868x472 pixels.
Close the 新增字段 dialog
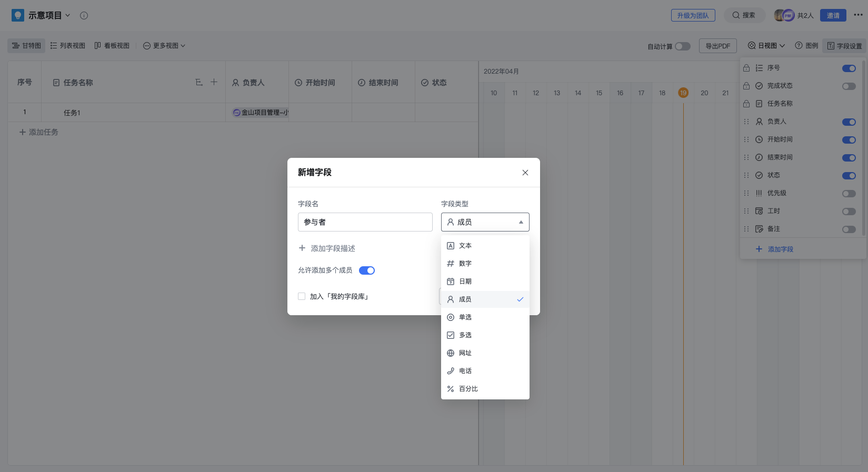525,173
